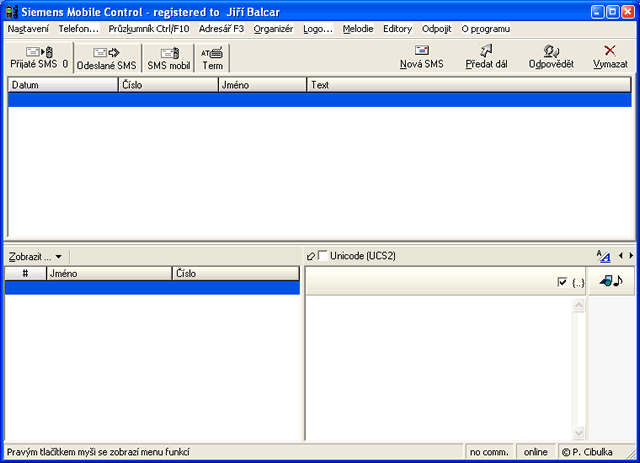640x463 pixels.
Task: Click the Odpovědět reply icon
Action: (551, 51)
